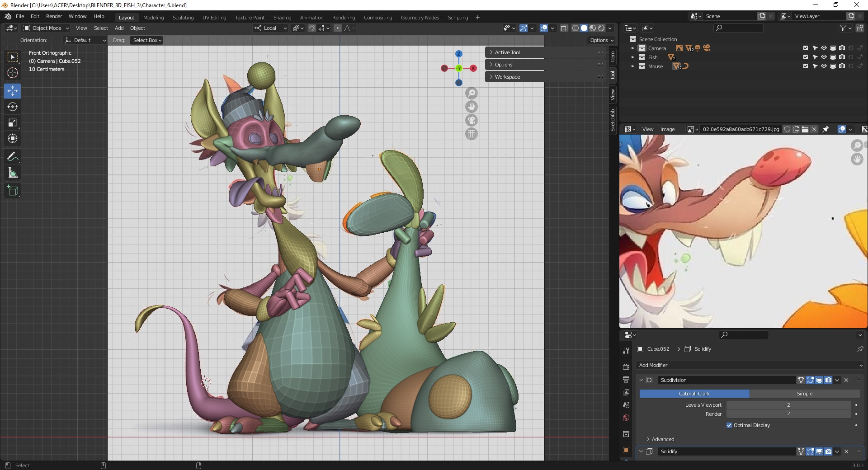Viewport: 868px width, 470px height.
Task: Choose the Rotate tool
Action: [x=13, y=107]
